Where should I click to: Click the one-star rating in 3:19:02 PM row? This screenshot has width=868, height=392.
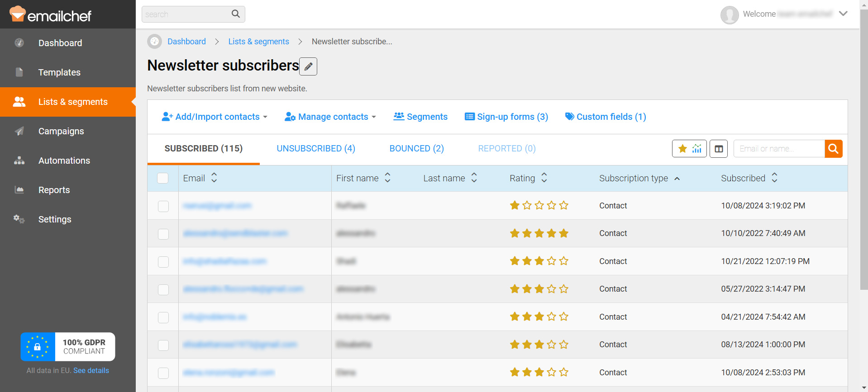539,206
